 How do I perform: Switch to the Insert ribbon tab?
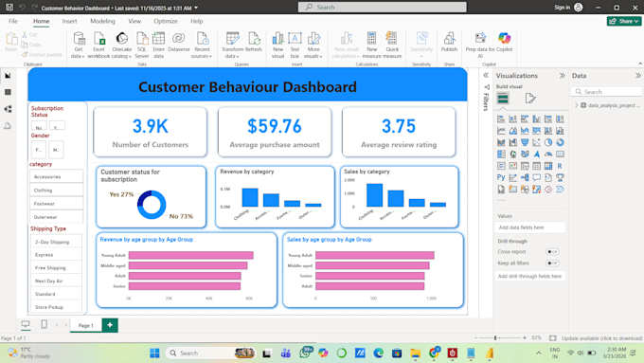[69, 21]
